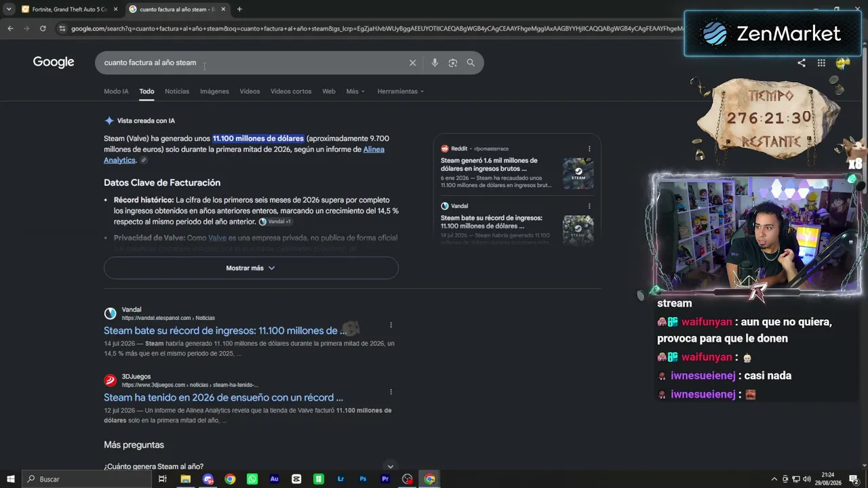
Task: Go to Google home via the logo
Action: [54, 62]
